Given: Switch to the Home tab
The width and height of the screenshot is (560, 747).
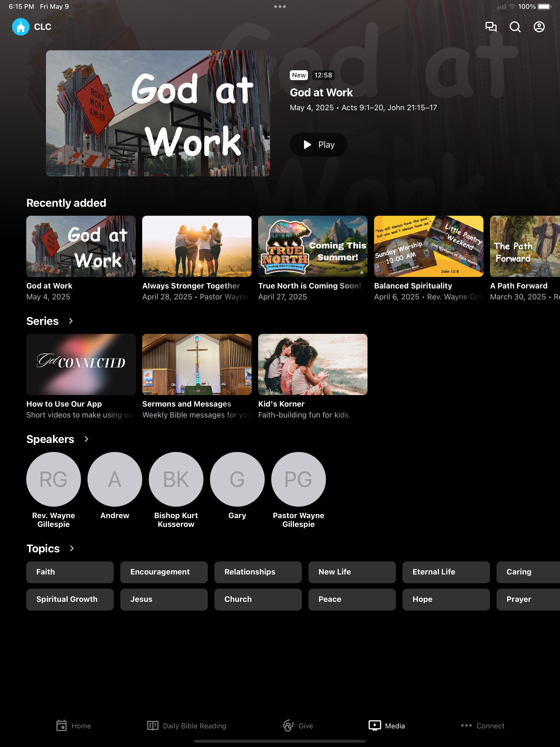Looking at the screenshot, I should click(73, 726).
